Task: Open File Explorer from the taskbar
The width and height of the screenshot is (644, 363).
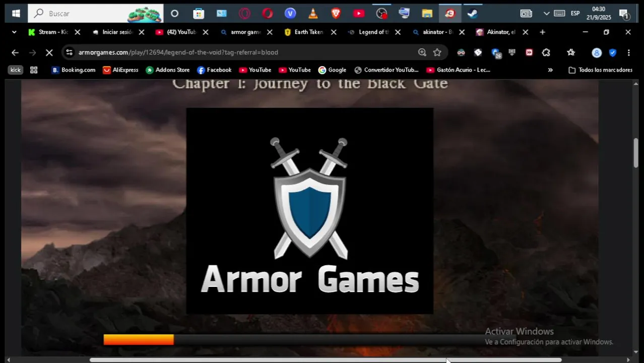Action: click(427, 14)
